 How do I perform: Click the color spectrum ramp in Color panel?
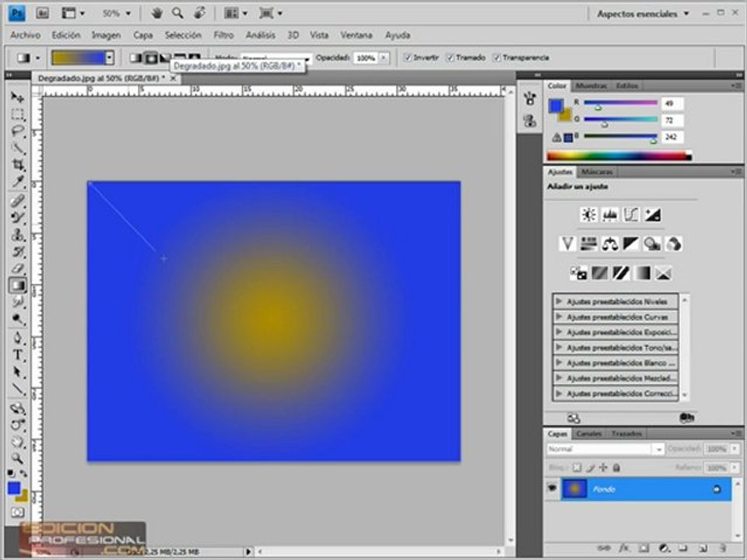pyautogui.click(x=619, y=156)
